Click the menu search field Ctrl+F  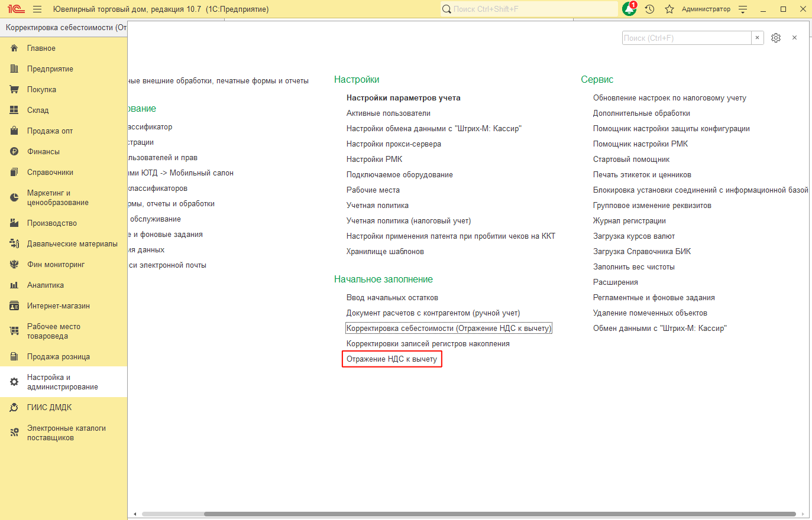(x=687, y=38)
